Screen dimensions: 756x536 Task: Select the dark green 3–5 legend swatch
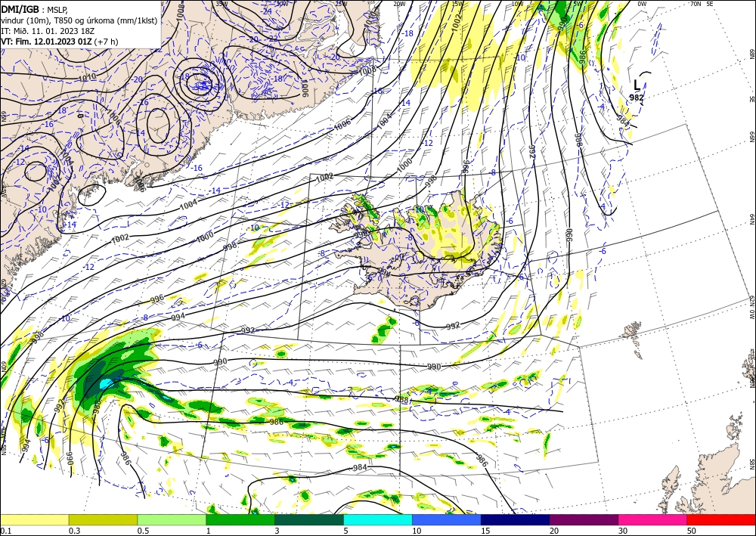309,519
